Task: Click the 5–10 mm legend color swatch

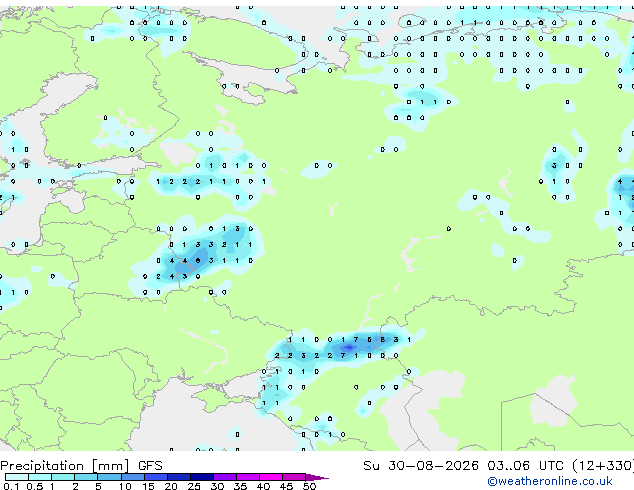Action: 109,477
